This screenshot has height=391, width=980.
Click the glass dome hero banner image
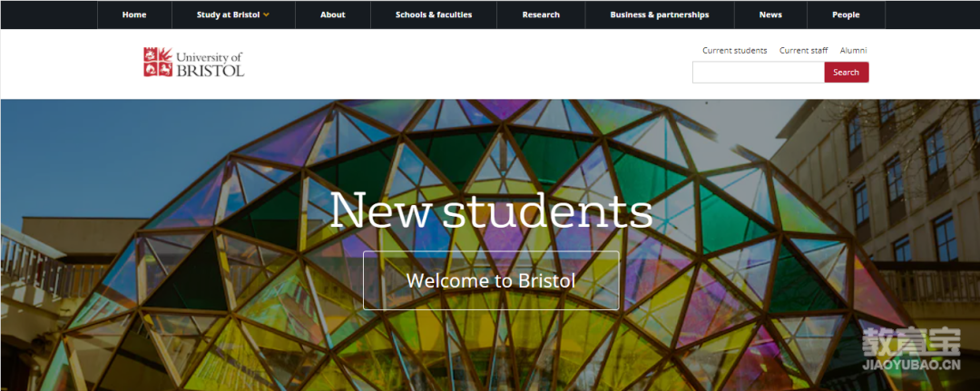tap(490, 245)
